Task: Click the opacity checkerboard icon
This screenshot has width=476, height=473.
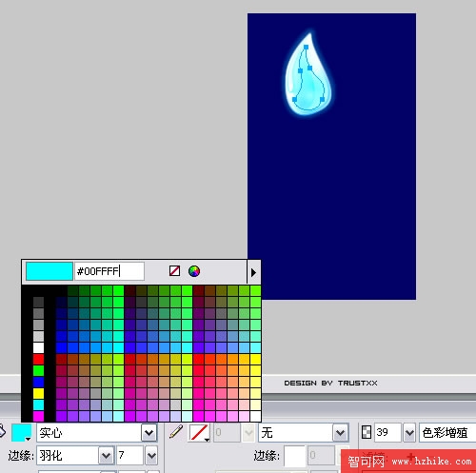Action: (x=367, y=432)
